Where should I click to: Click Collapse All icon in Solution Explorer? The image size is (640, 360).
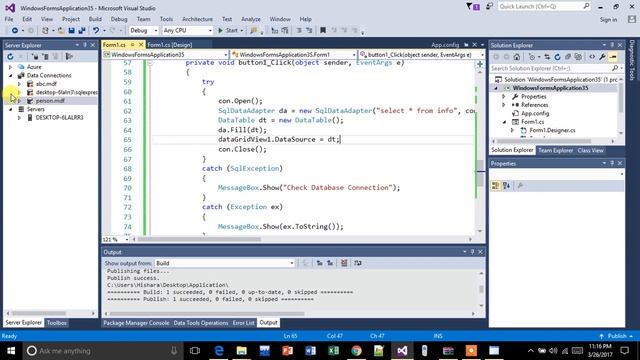[568, 57]
